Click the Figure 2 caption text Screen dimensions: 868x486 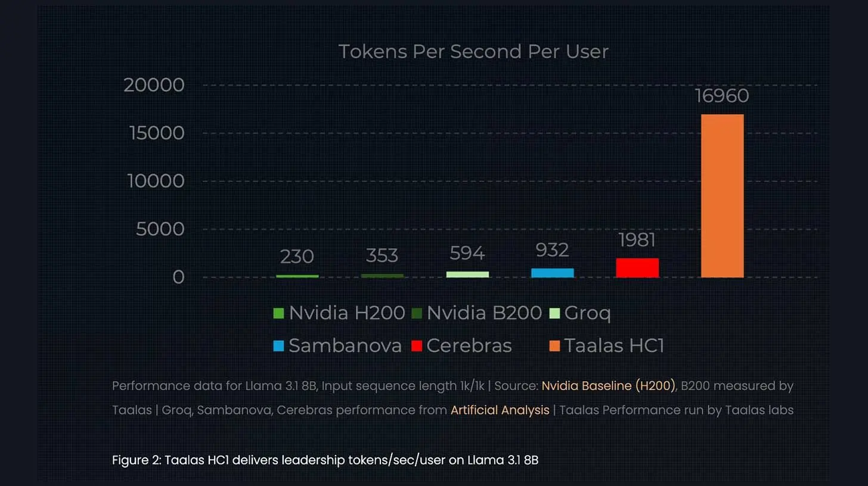(x=325, y=460)
